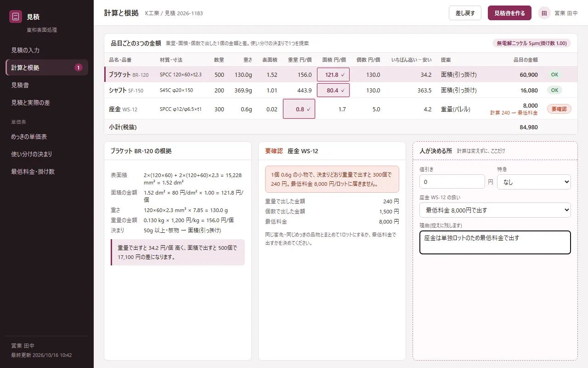The height and width of the screenshot is (368, 588).
Task: Select シャフト 面積 80.4 price cell
Action: (x=333, y=91)
